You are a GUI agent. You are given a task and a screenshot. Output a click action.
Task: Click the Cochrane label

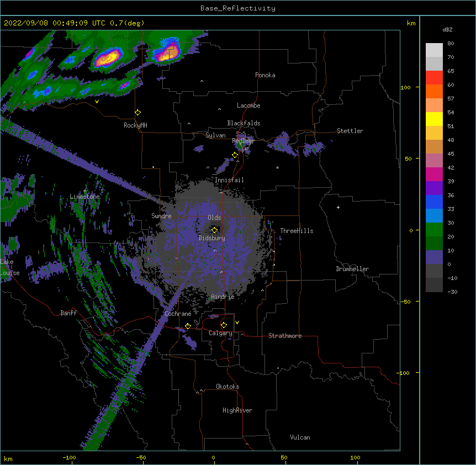178,314
